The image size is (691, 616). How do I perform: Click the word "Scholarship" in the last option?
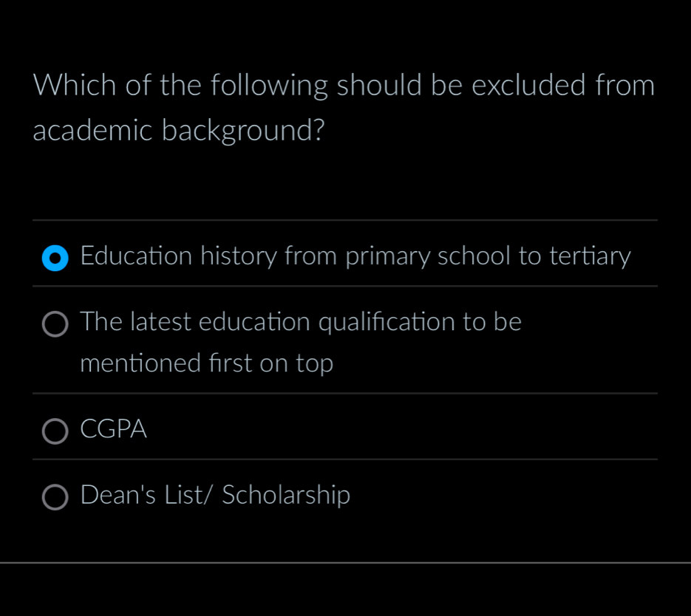(x=286, y=495)
